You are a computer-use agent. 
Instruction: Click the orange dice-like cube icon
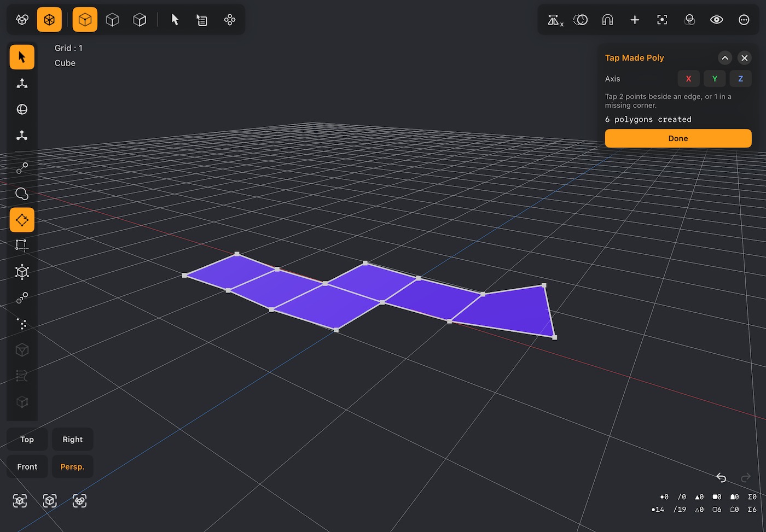click(49, 20)
